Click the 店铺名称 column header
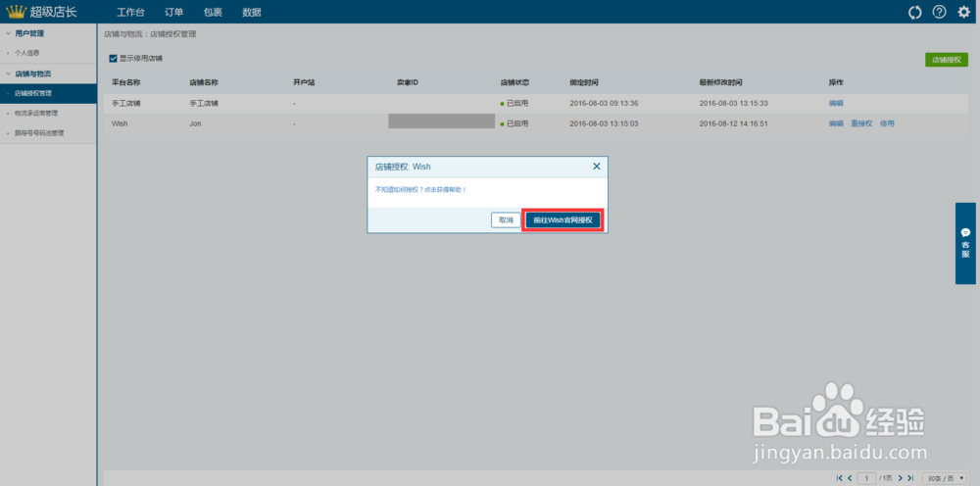The image size is (980, 486). 203,82
